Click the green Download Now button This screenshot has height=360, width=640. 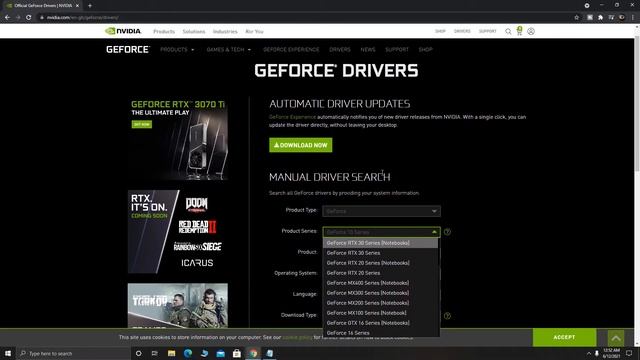click(300, 145)
